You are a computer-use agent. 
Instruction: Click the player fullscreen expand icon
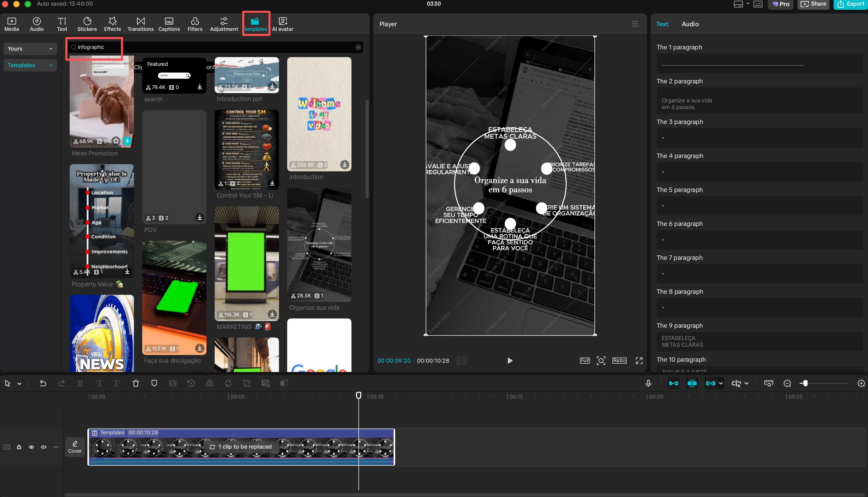click(x=639, y=360)
